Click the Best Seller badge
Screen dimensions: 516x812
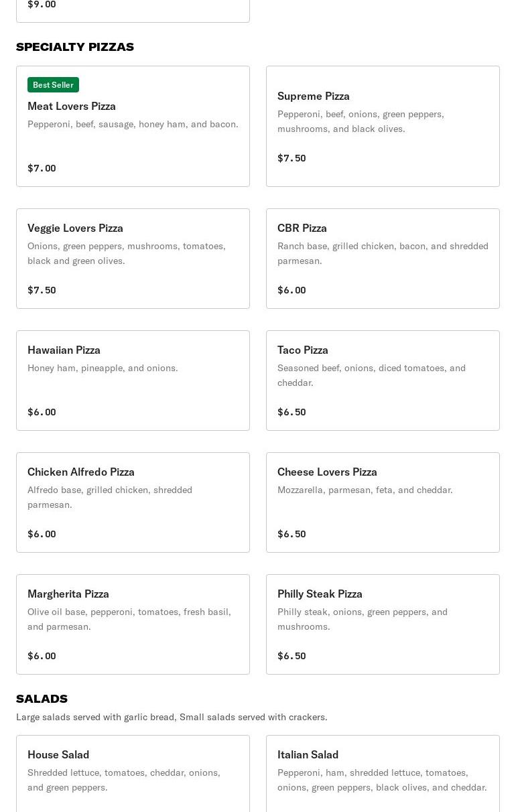[x=53, y=85]
